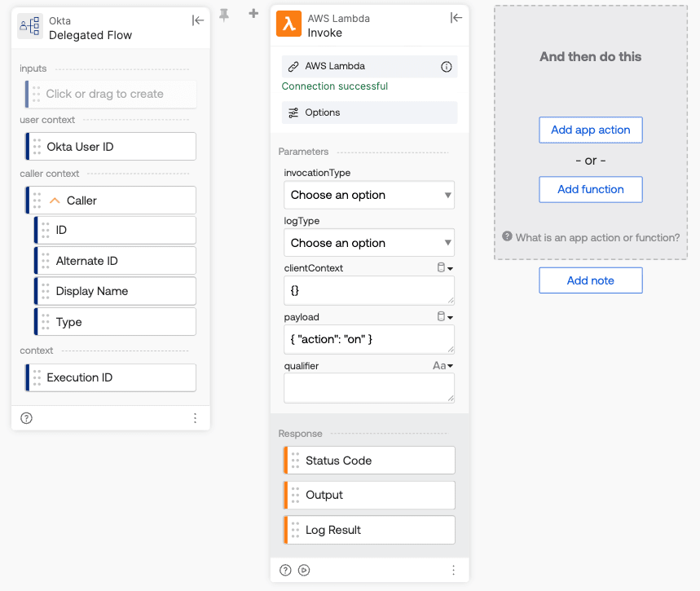Open AWS Lambda connection info icon
The height and width of the screenshot is (591, 700).
click(x=447, y=67)
